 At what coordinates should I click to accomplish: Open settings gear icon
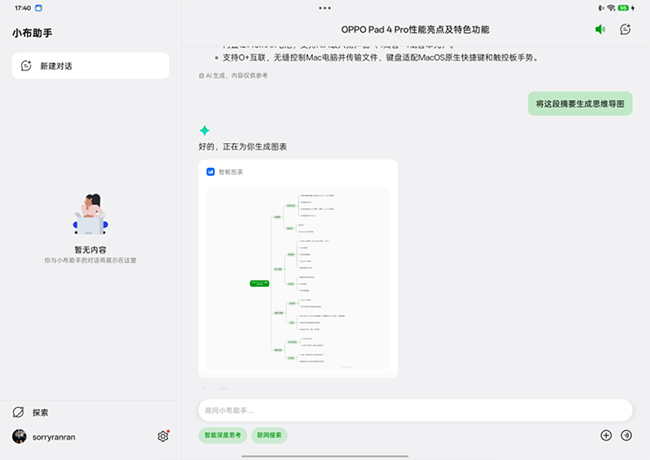[163, 436]
